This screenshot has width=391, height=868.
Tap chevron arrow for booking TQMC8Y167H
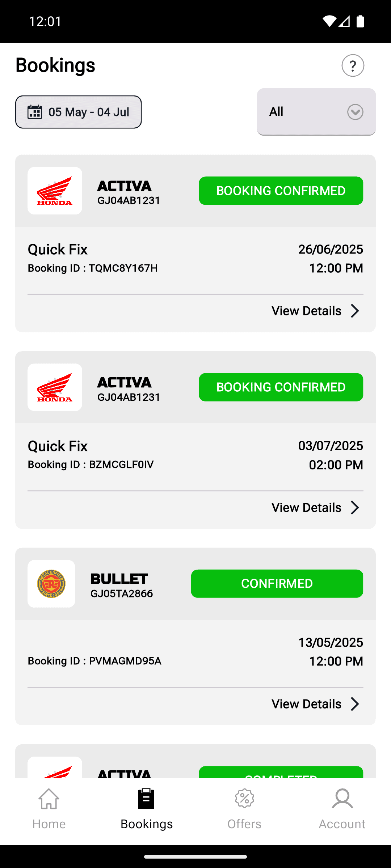point(355,311)
